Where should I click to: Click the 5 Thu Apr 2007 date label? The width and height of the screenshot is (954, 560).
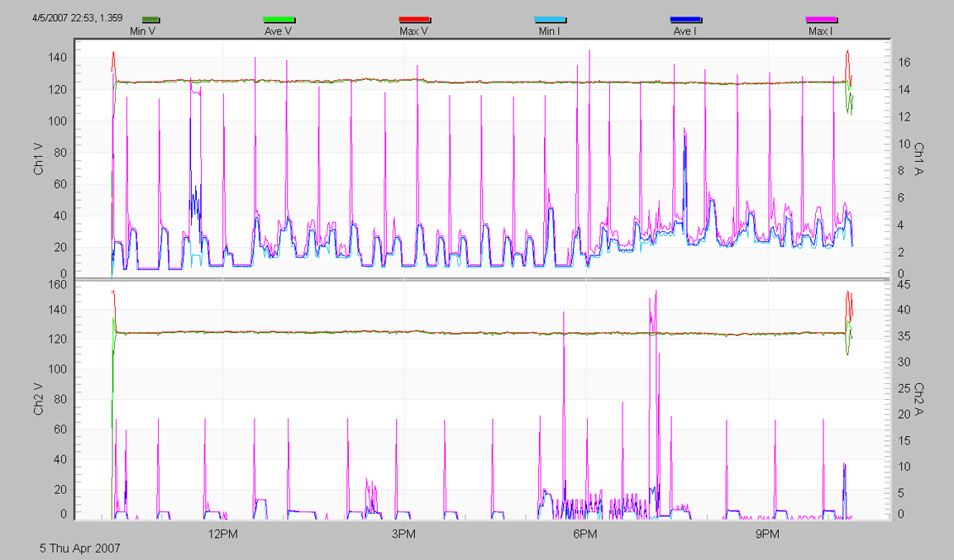[x=80, y=548]
